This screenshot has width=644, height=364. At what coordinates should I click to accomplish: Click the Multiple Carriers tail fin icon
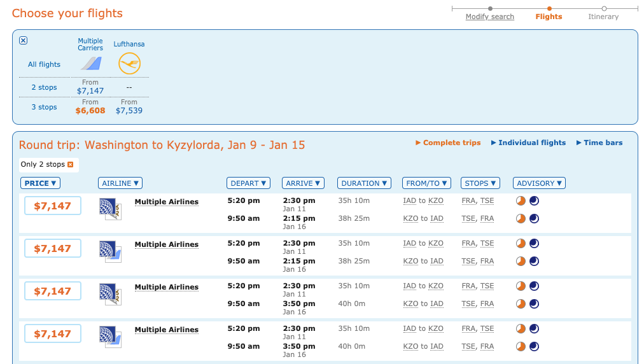pos(91,64)
